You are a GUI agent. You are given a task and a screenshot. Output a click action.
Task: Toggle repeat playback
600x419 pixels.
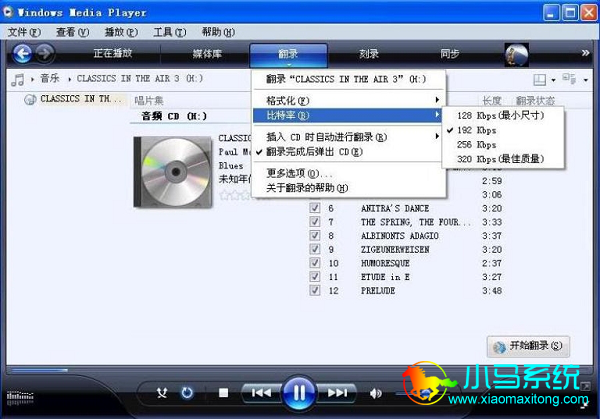(187, 393)
